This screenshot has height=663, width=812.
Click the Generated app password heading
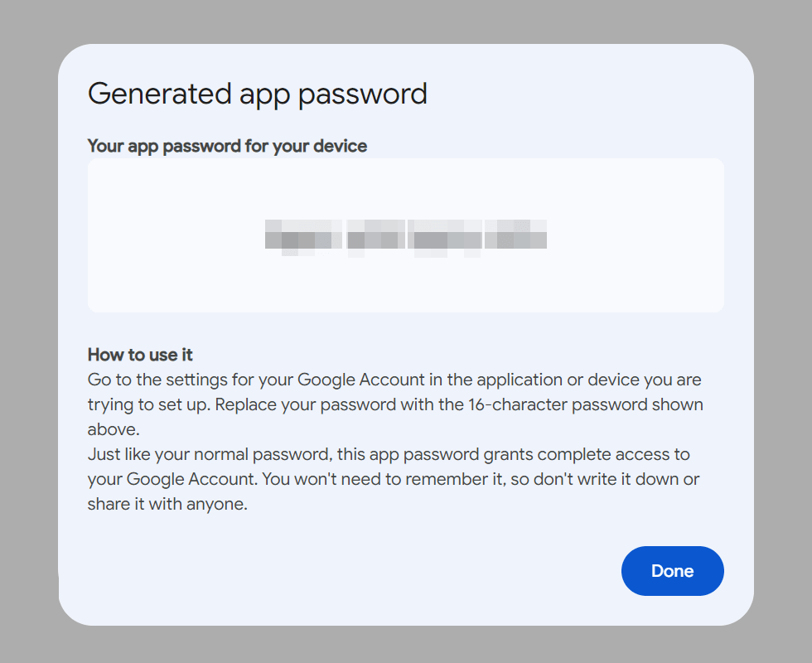[258, 94]
